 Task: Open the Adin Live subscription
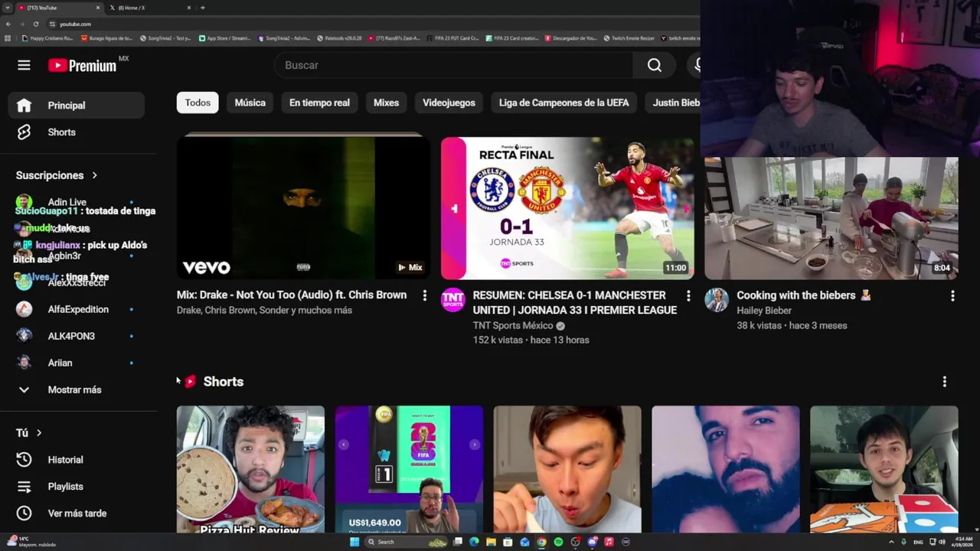67,202
